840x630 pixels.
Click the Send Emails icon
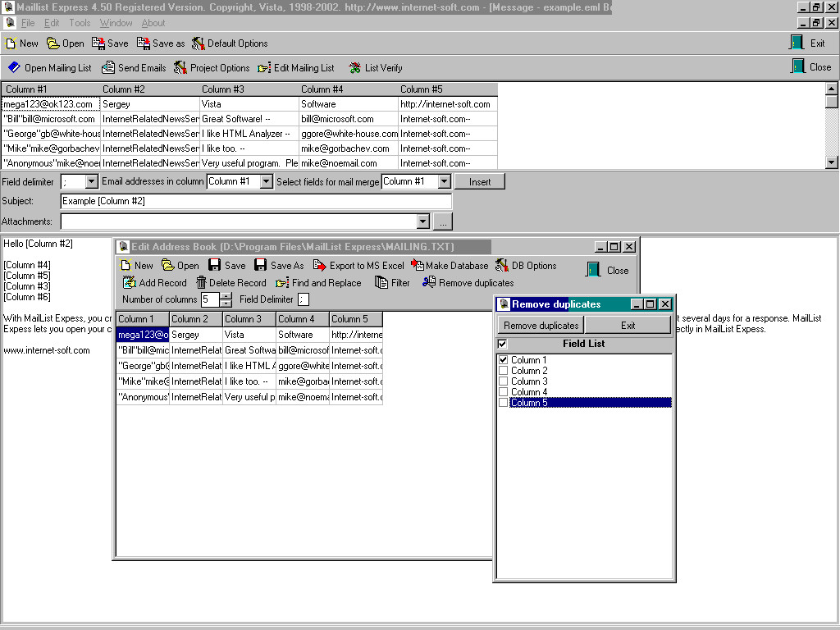pos(108,67)
